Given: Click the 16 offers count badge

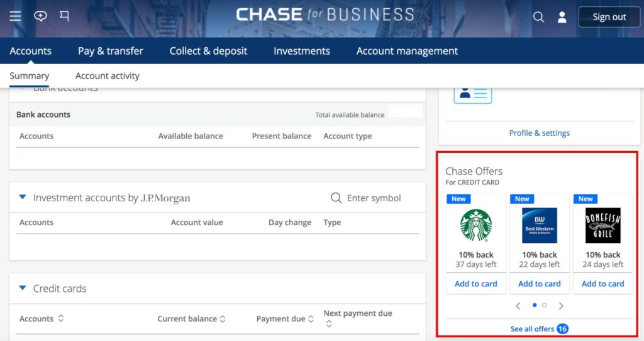Looking at the screenshot, I should coord(562,328).
